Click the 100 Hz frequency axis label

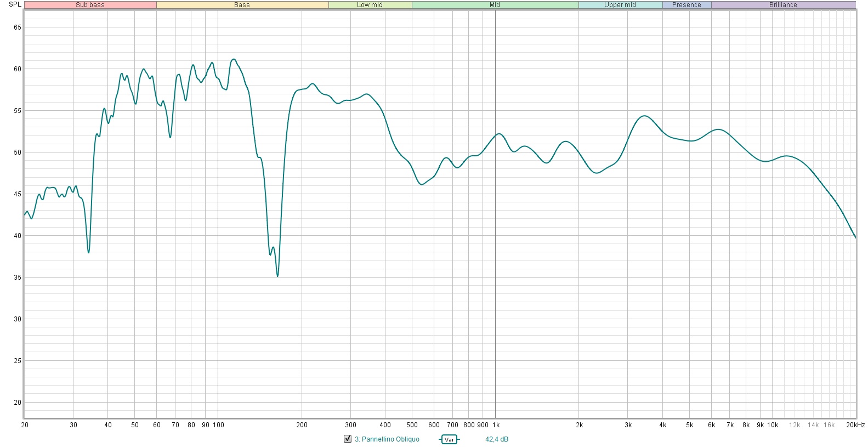218,425
